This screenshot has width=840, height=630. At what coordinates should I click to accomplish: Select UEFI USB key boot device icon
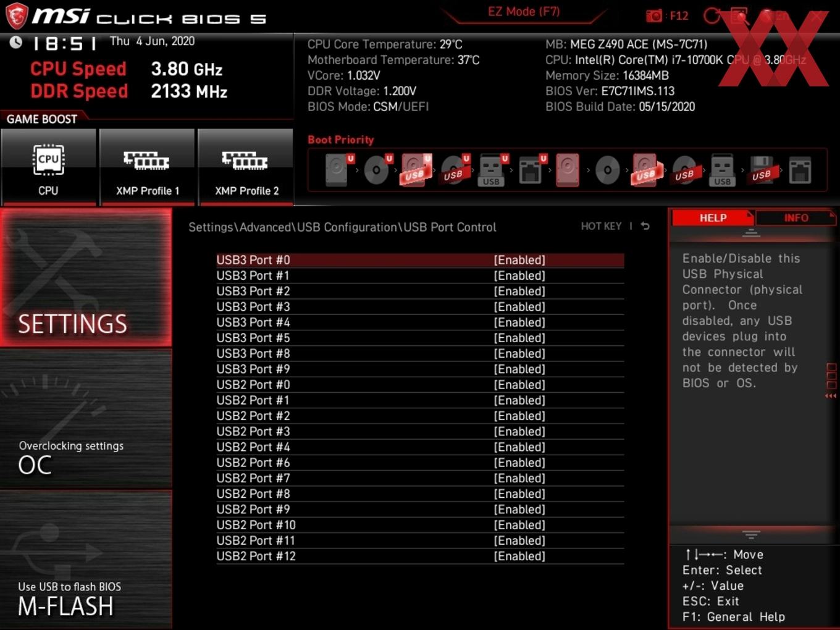coord(493,170)
